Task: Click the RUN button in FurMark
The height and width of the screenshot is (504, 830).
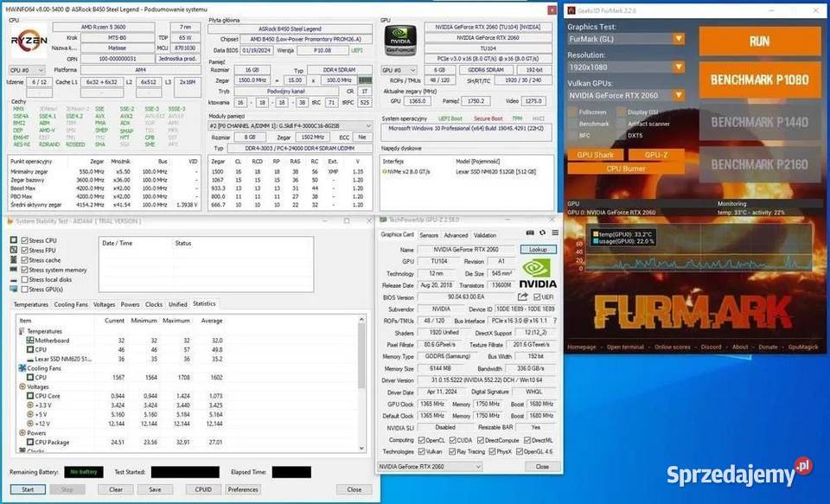Action: pos(760,41)
